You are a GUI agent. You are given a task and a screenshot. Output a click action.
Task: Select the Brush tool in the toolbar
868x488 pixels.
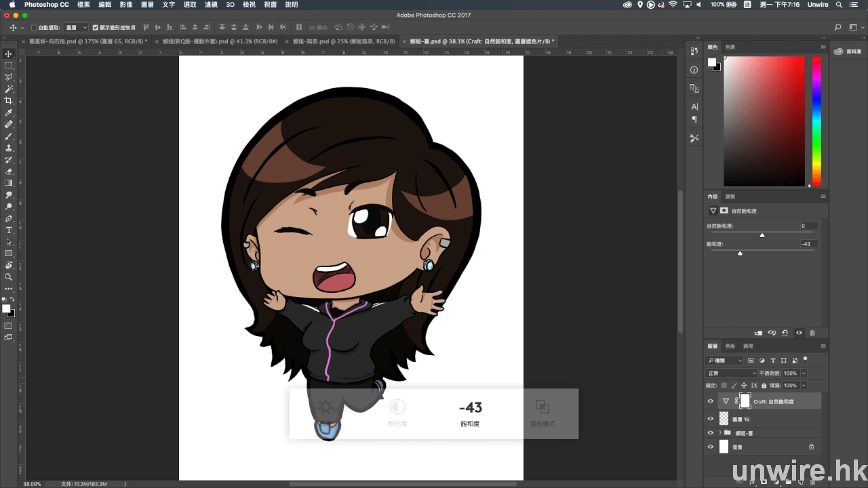click(9, 136)
